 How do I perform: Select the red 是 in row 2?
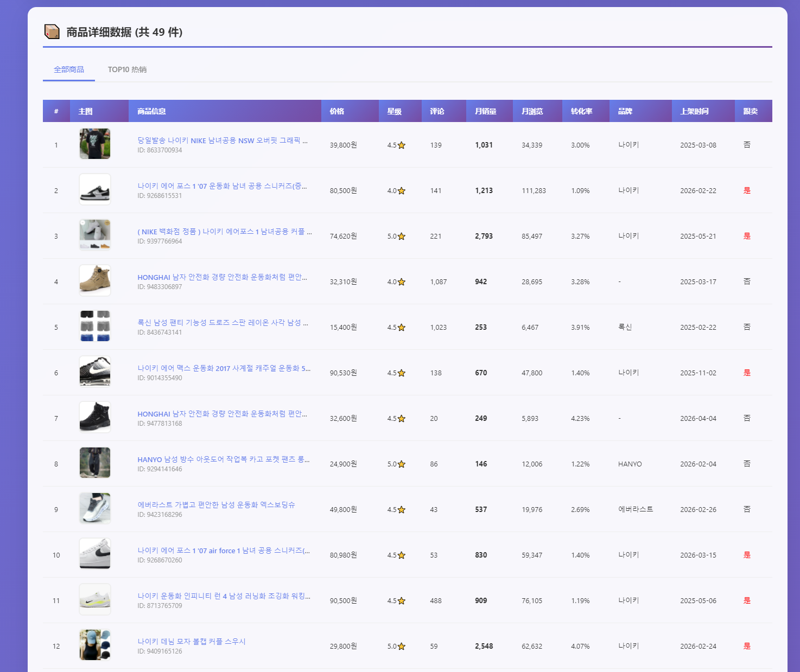[747, 190]
